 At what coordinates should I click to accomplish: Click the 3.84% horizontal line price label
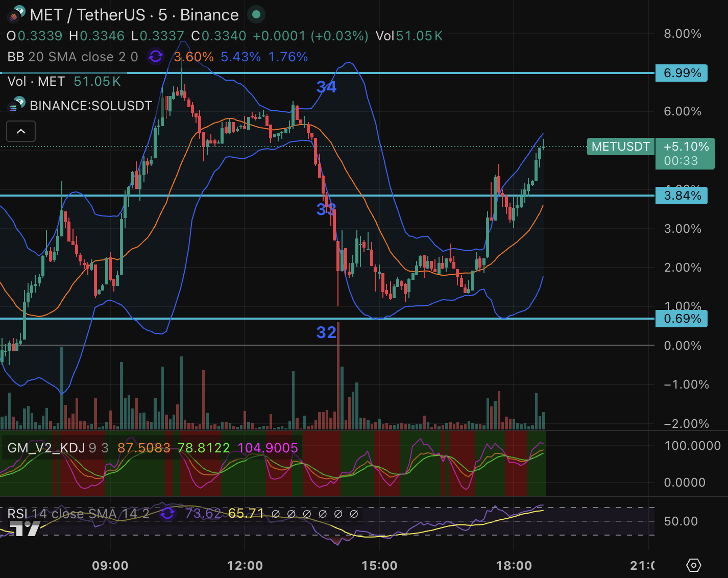pyautogui.click(x=682, y=196)
